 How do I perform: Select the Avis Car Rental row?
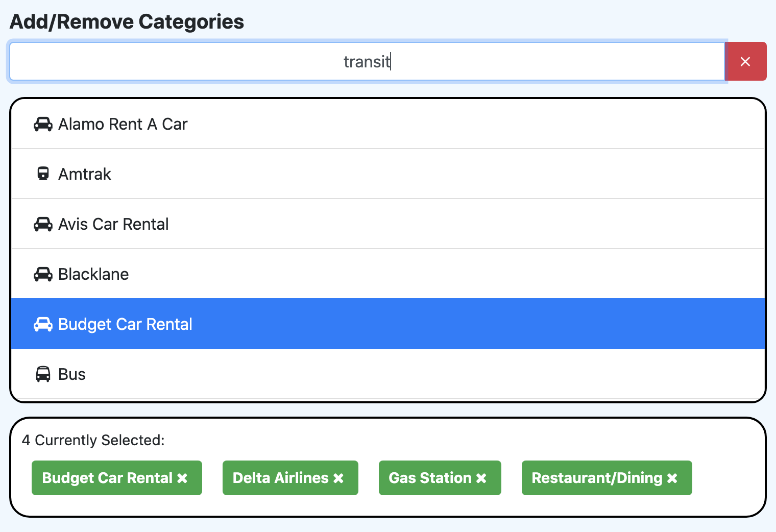(x=387, y=224)
